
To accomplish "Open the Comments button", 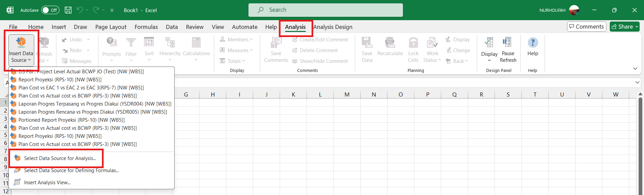I will point(586,27).
